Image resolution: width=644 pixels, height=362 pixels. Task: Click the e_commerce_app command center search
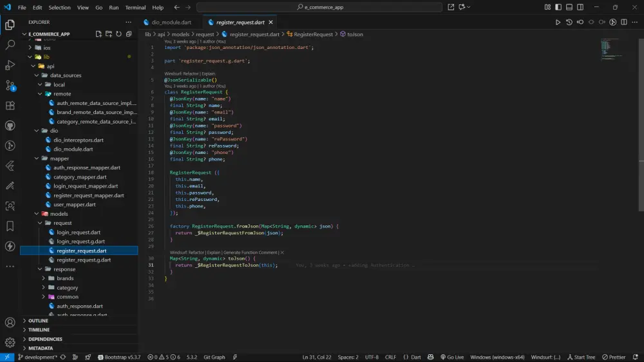[319, 7]
